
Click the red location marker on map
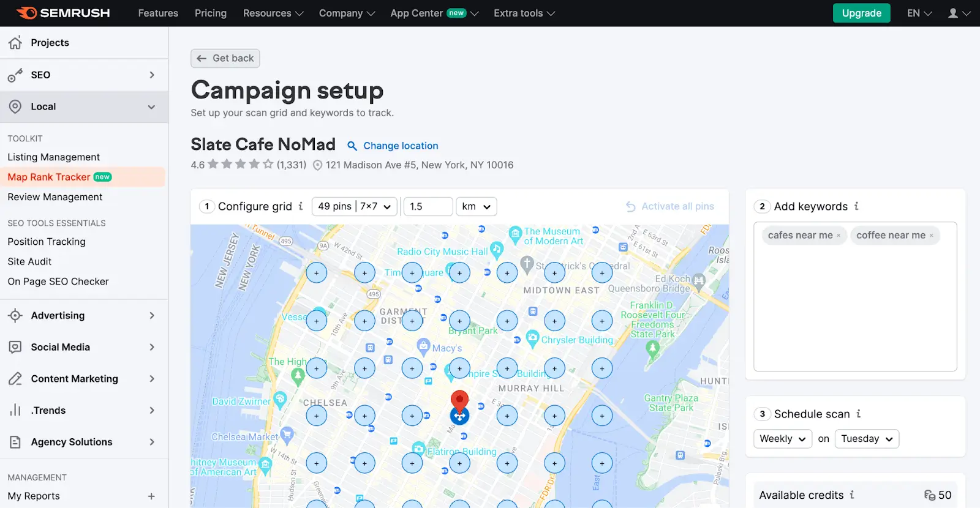[459, 401]
